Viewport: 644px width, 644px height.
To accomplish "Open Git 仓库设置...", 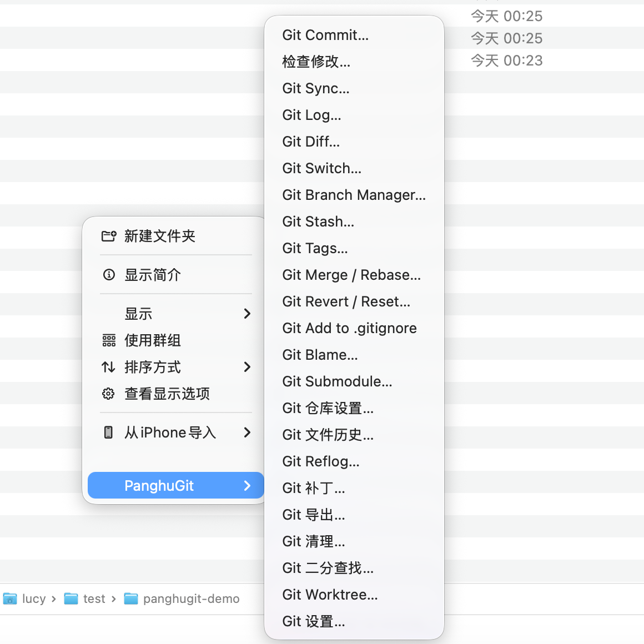I will click(354, 408).
